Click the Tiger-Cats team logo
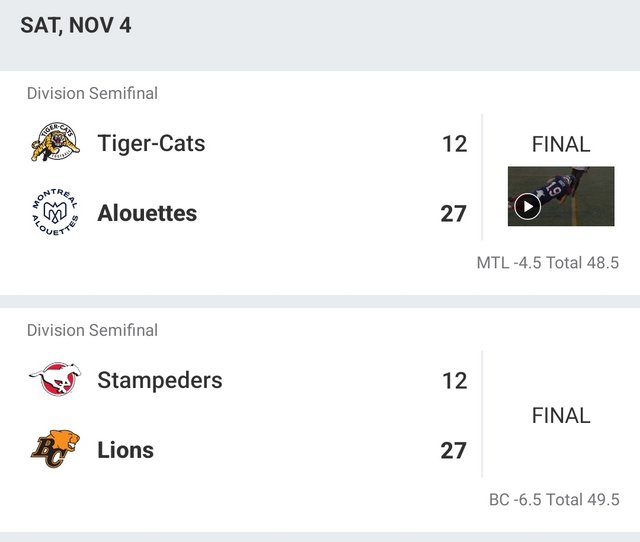Screen dimensions: 640x542 click(54, 144)
